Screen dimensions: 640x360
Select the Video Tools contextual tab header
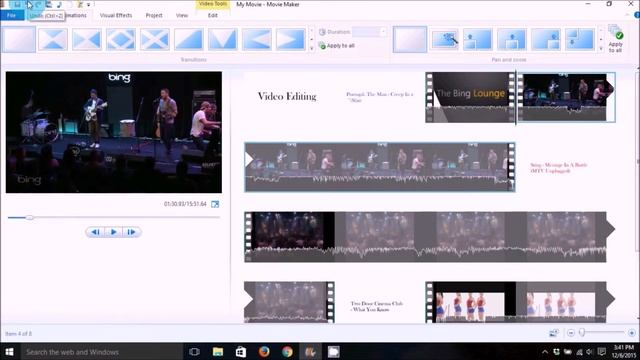click(x=213, y=4)
